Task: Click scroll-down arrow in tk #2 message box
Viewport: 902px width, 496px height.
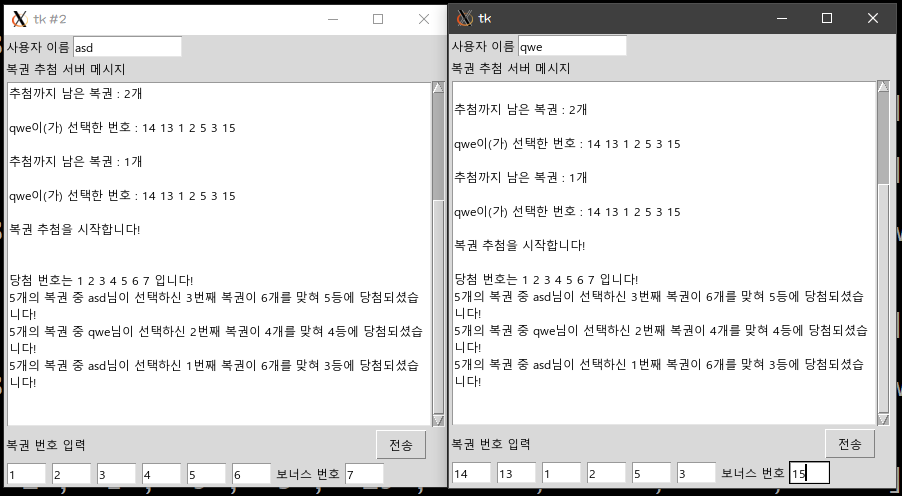Action: pos(438,420)
